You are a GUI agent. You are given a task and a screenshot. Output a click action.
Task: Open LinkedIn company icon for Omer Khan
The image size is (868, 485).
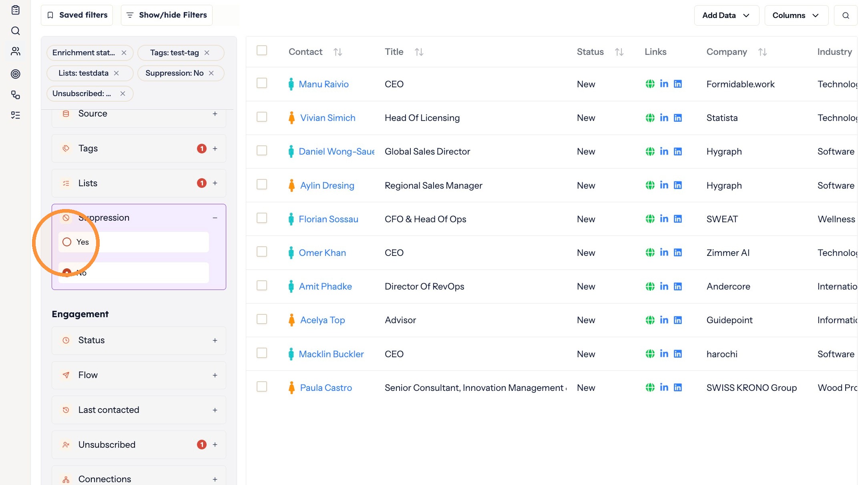(x=678, y=253)
